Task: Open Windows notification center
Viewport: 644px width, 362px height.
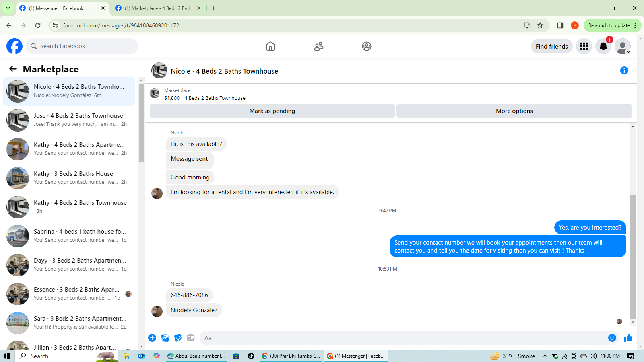Action: [631, 356]
